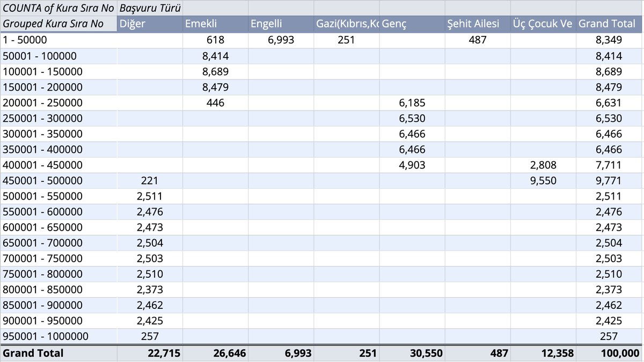Click the 'Emekli' column header
This screenshot has width=644, height=362.
click(215, 24)
